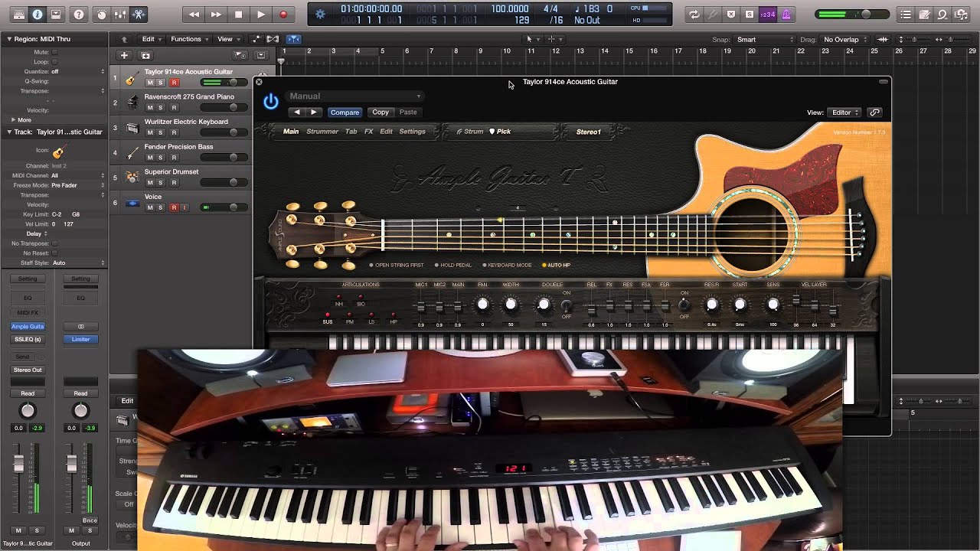Open the Quantize off dropdown
The width and height of the screenshot is (980, 551).
coord(77,71)
